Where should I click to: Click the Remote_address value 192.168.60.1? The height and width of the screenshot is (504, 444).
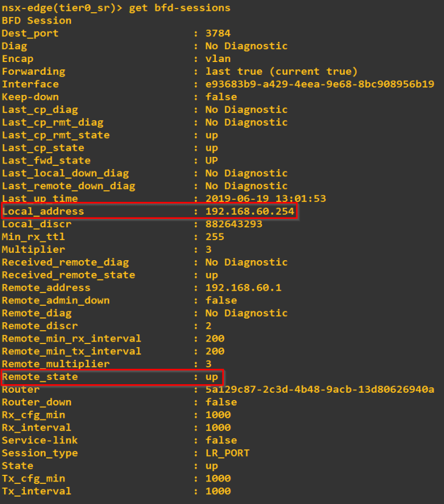pos(243,288)
